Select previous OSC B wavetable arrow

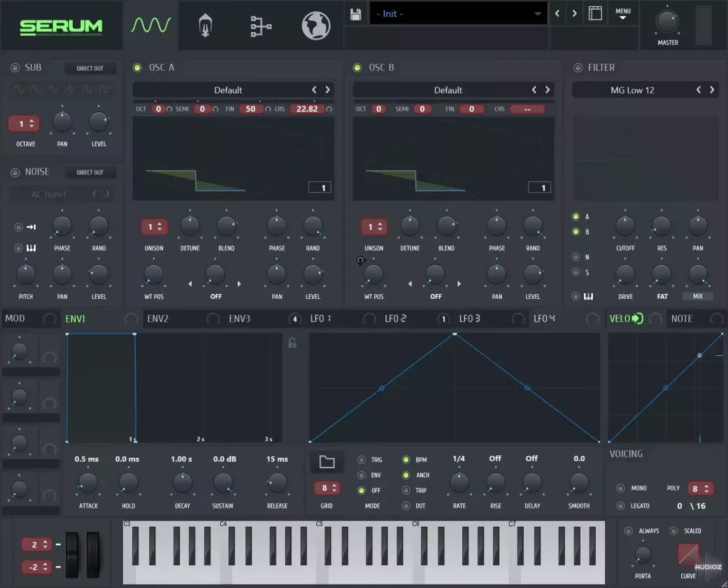(534, 90)
